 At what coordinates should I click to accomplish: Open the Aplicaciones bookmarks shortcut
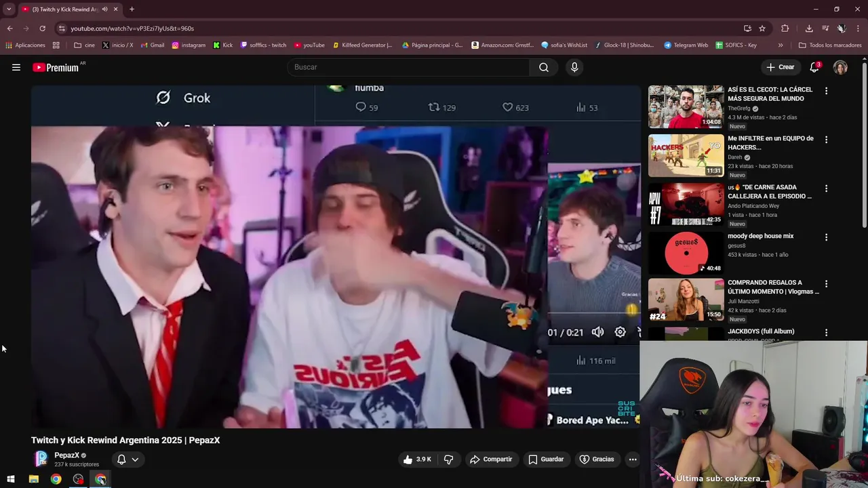25,45
